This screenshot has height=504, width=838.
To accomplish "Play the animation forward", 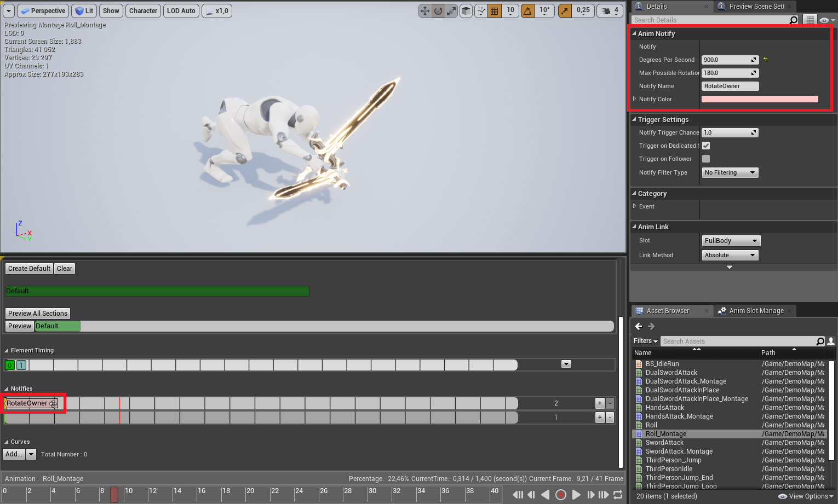I will [x=576, y=495].
